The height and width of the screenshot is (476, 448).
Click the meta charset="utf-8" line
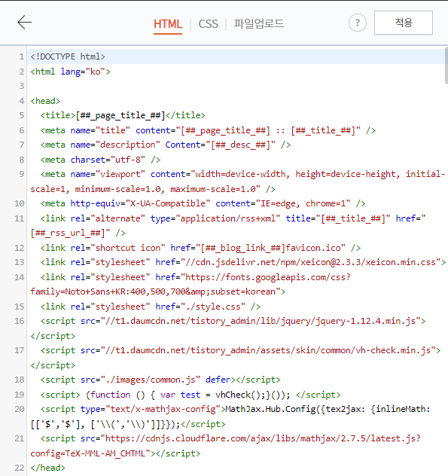[100, 160]
